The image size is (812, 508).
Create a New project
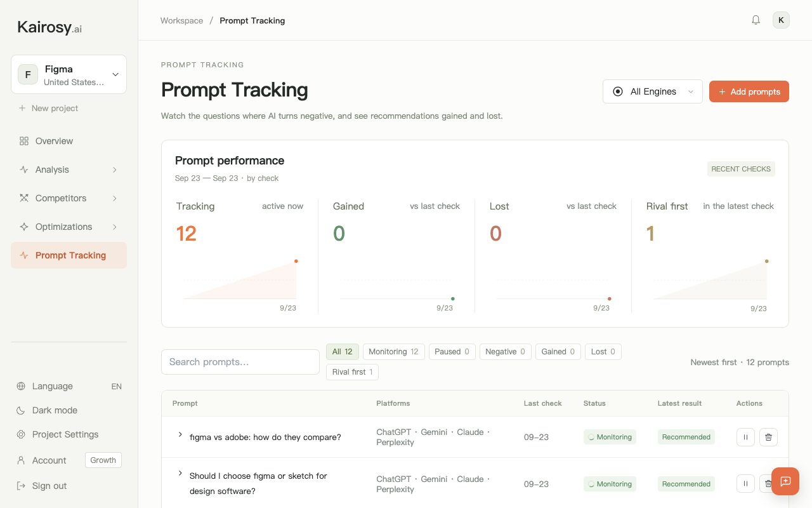coord(48,108)
